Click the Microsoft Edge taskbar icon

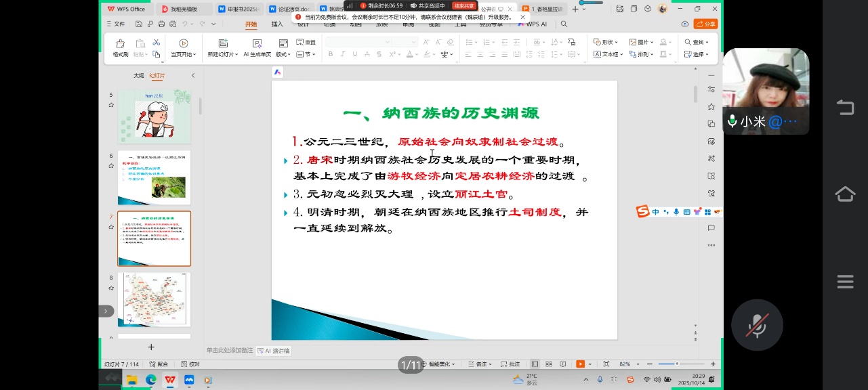[150, 380]
